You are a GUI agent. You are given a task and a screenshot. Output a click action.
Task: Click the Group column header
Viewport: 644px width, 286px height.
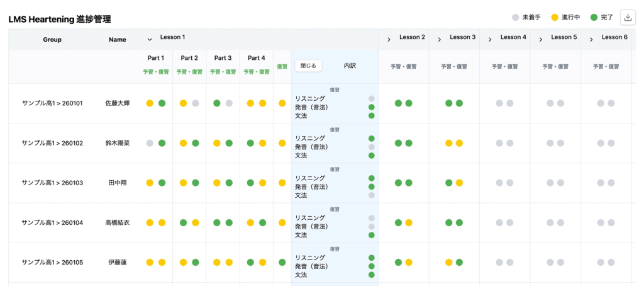pos(52,40)
